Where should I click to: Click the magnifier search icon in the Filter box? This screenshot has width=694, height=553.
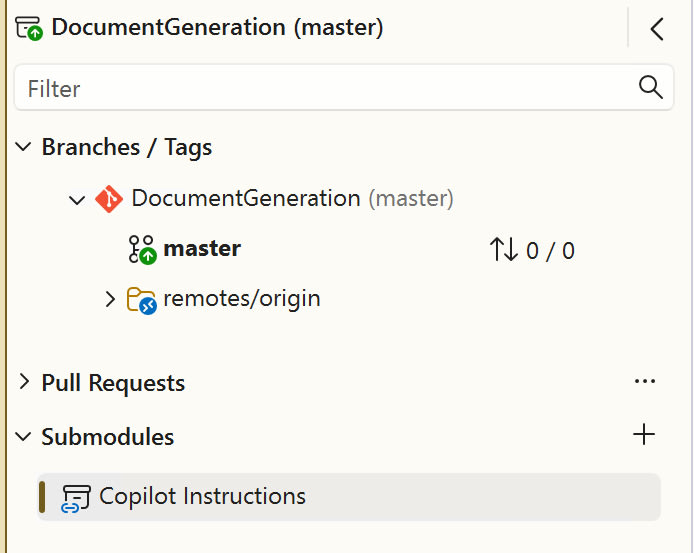pyautogui.click(x=651, y=87)
